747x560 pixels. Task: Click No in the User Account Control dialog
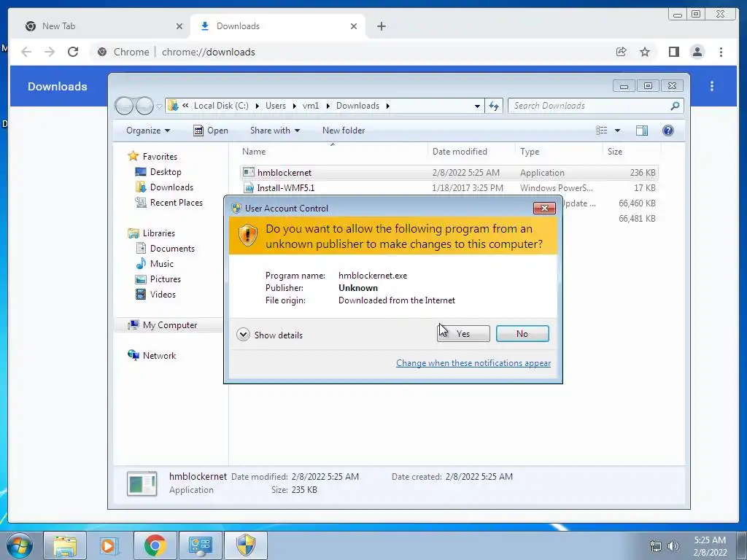click(x=522, y=334)
